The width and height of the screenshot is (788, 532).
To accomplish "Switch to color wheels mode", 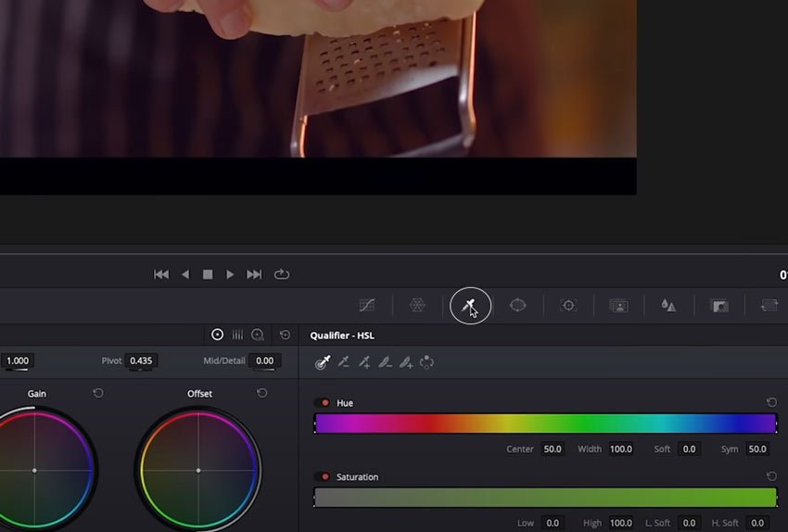I will pos(218,335).
